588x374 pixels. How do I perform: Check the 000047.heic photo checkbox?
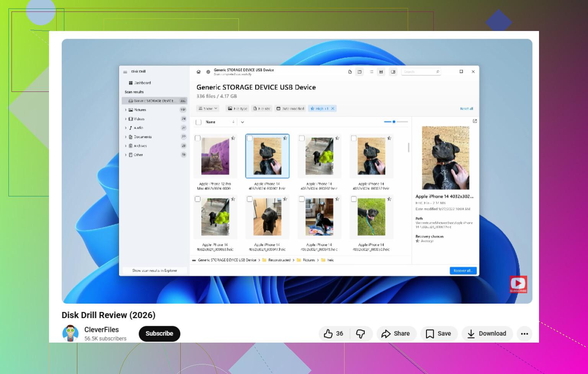(250, 199)
